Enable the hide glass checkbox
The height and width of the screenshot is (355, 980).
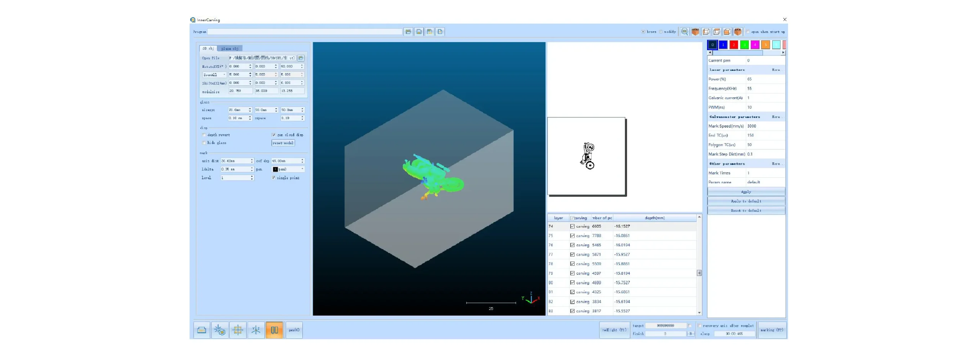click(x=204, y=143)
